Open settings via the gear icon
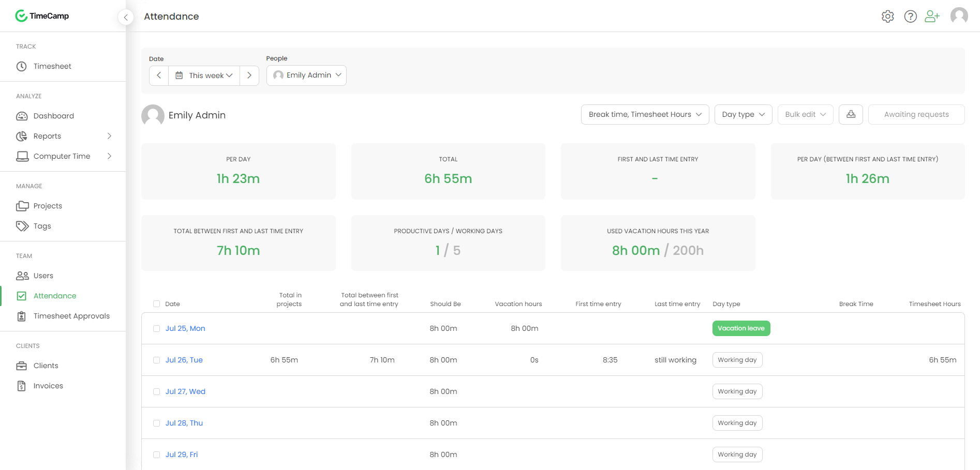The image size is (980, 470). coord(887,17)
